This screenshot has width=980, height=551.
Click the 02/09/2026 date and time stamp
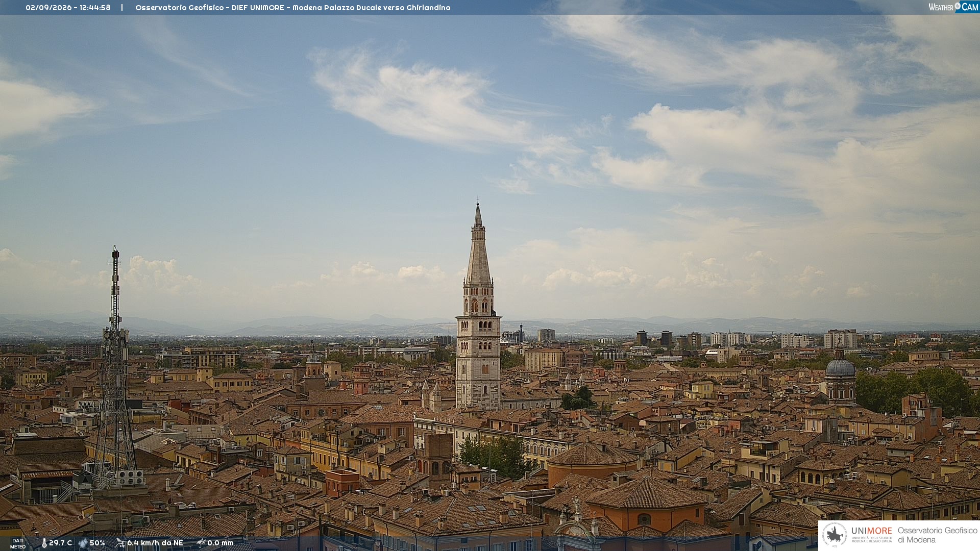coord(68,8)
